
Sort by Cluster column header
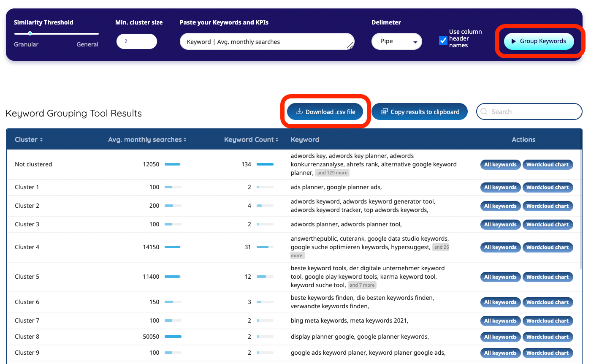tap(29, 140)
